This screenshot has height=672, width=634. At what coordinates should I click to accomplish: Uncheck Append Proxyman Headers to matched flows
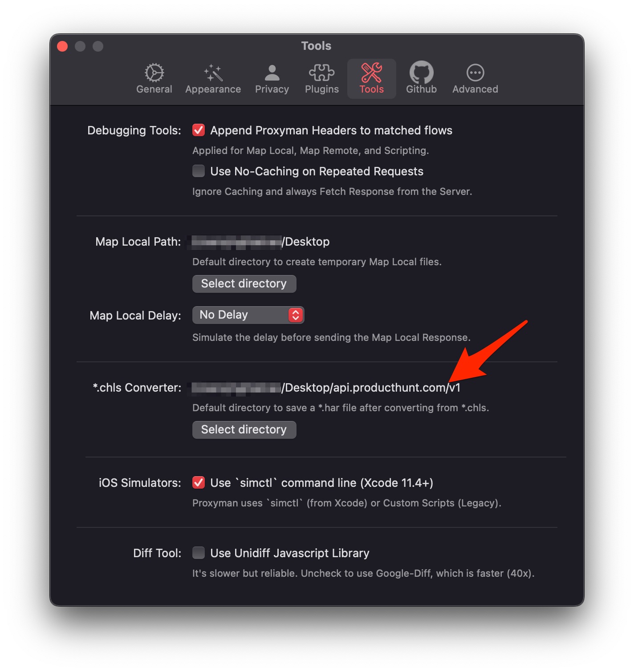click(x=199, y=130)
